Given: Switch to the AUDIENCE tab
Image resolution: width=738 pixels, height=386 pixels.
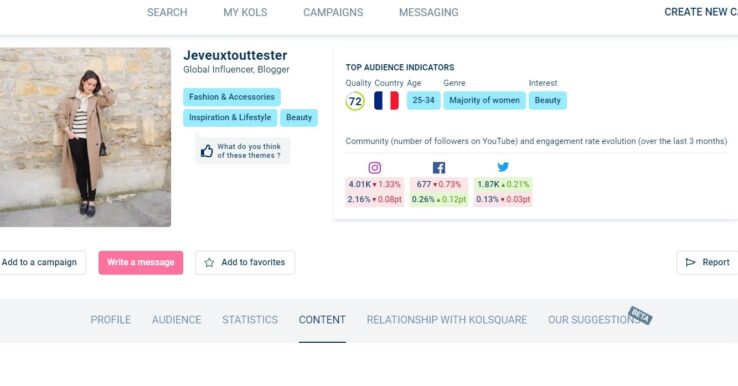Looking at the screenshot, I should [x=176, y=320].
